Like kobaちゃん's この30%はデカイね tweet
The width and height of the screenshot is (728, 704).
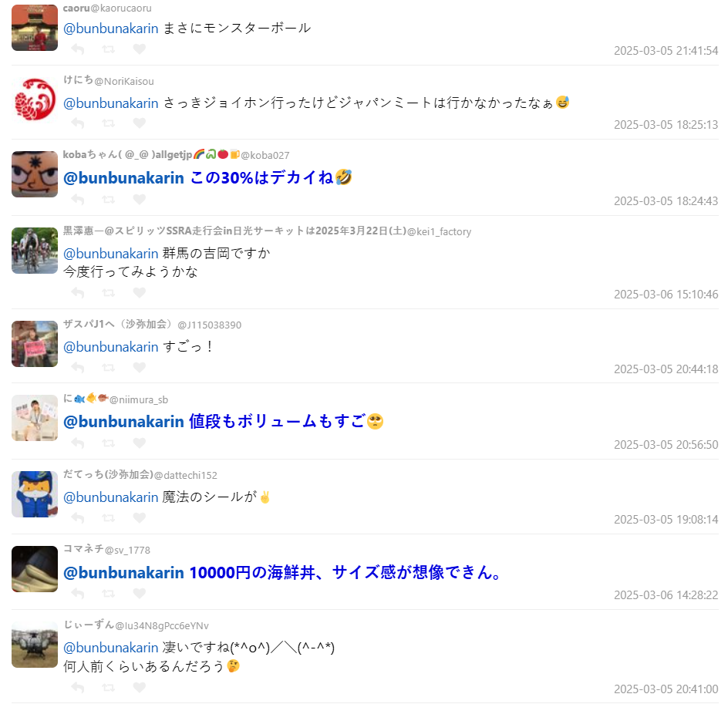coord(140,200)
